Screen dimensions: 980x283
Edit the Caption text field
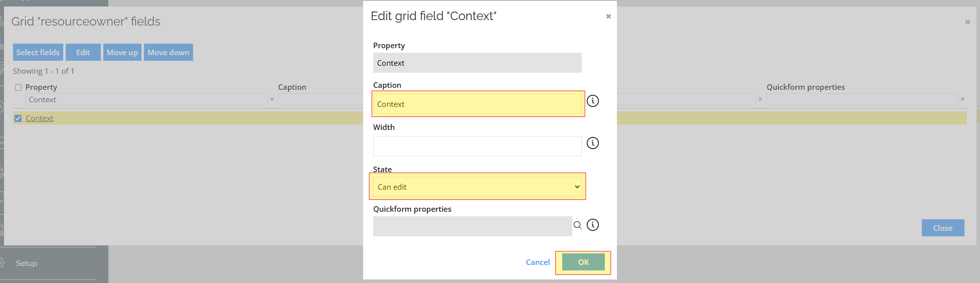coord(477,104)
